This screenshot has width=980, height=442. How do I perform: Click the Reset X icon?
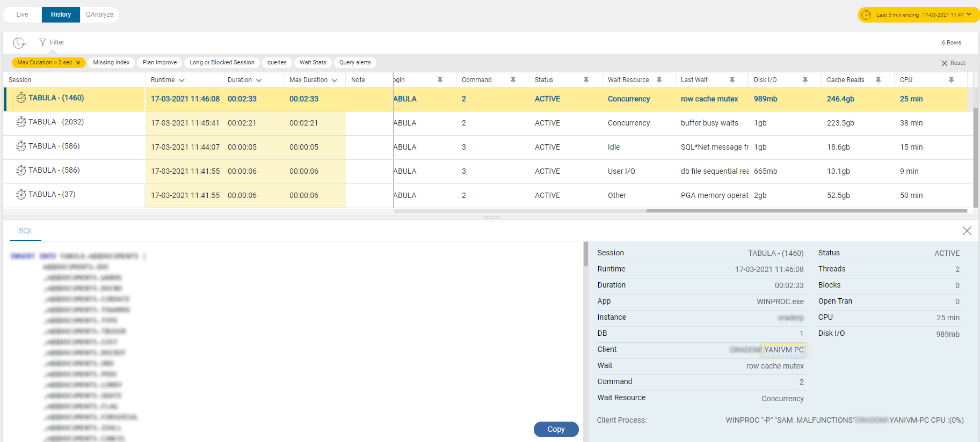[945, 63]
